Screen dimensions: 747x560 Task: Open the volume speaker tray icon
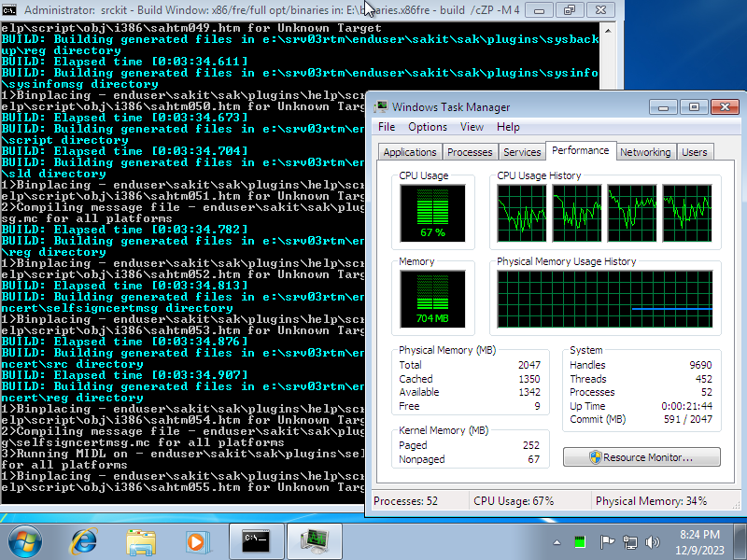[x=652, y=542]
